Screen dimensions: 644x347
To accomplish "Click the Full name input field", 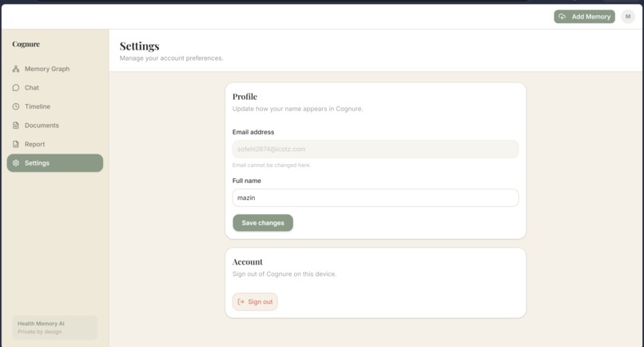I will pos(376,197).
